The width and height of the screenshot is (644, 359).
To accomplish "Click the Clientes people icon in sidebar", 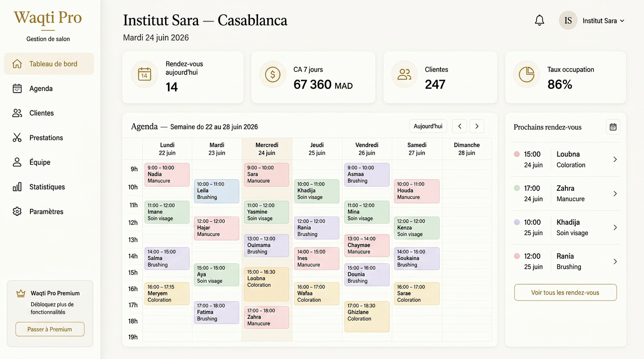I will coord(17,113).
